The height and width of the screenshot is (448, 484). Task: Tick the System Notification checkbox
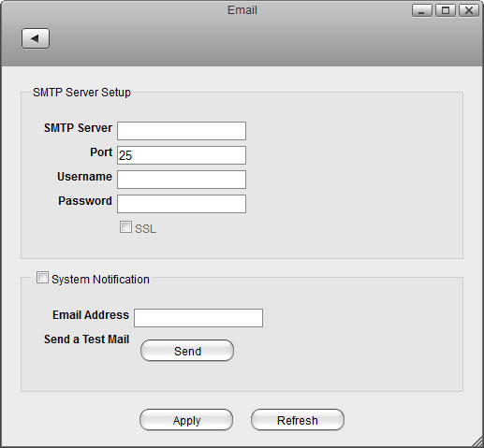click(x=42, y=277)
